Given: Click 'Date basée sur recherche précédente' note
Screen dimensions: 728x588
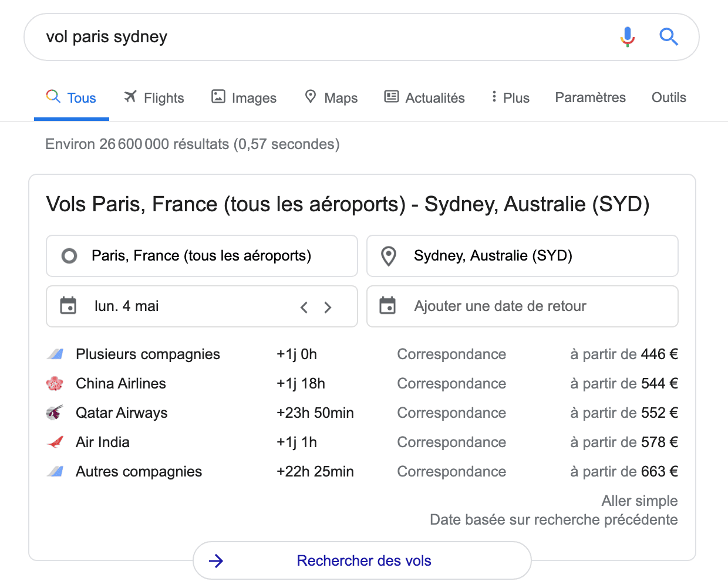Looking at the screenshot, I should pos(554,520).
